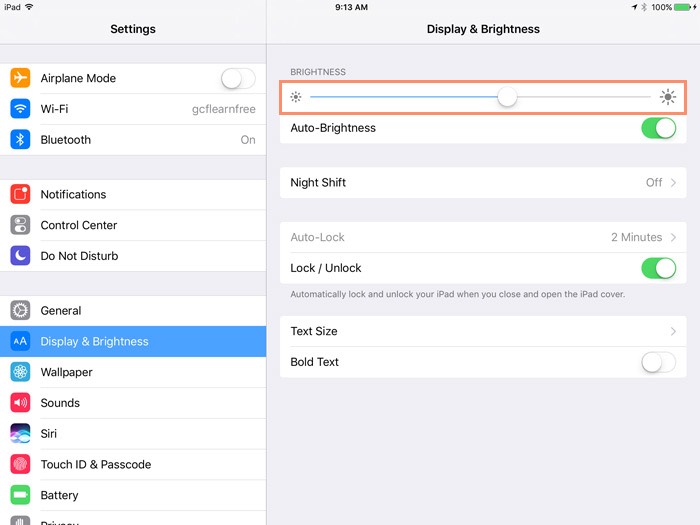Select Sounds in the settings list
700x525 pixels.
pyautogui.click(x=60, y=403)
